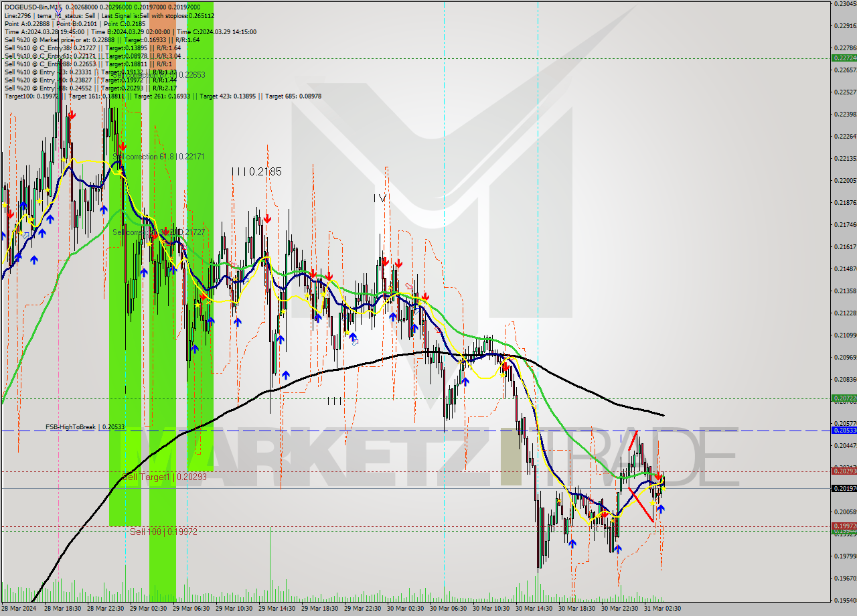Image resolution: width=857 pixels, height=616 pixels.
Task: Click the '29 Mar 06:30' time axis label
Action: point(191,609)
